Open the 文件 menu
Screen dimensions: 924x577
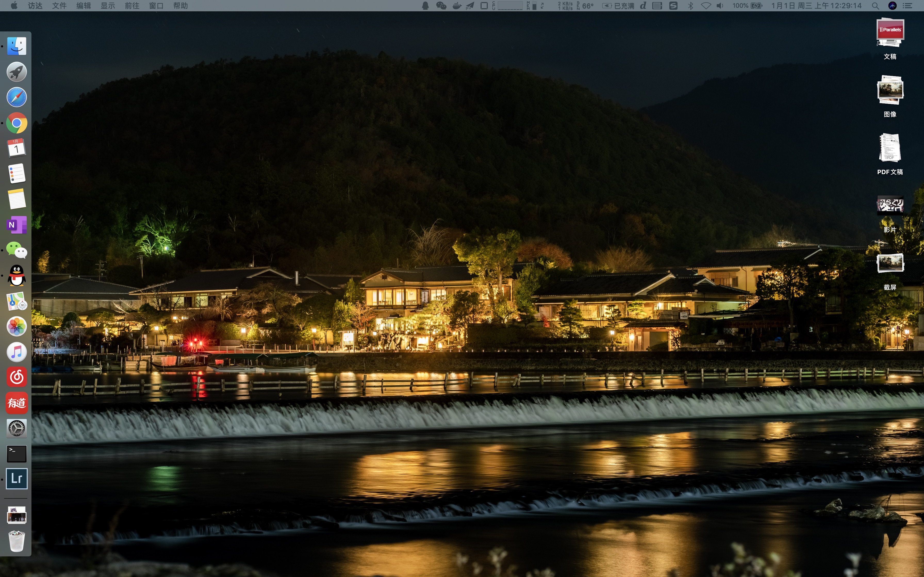pyautogui.click(x=59, y=6)
